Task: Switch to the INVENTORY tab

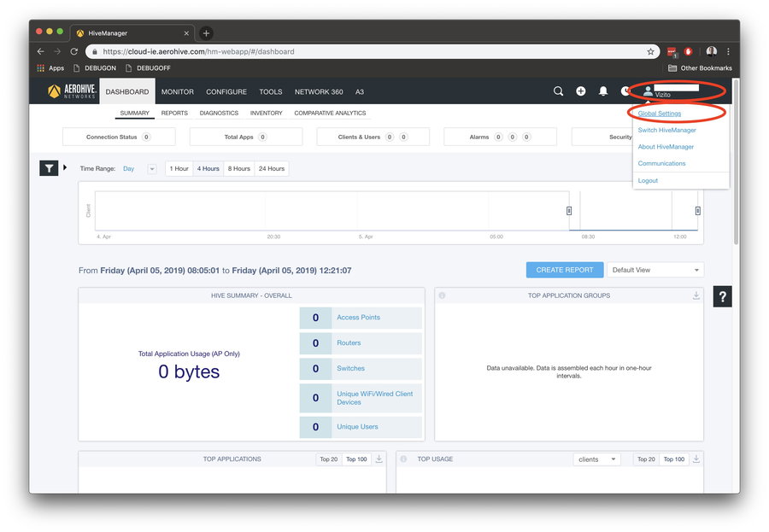Action: (266, 113)
